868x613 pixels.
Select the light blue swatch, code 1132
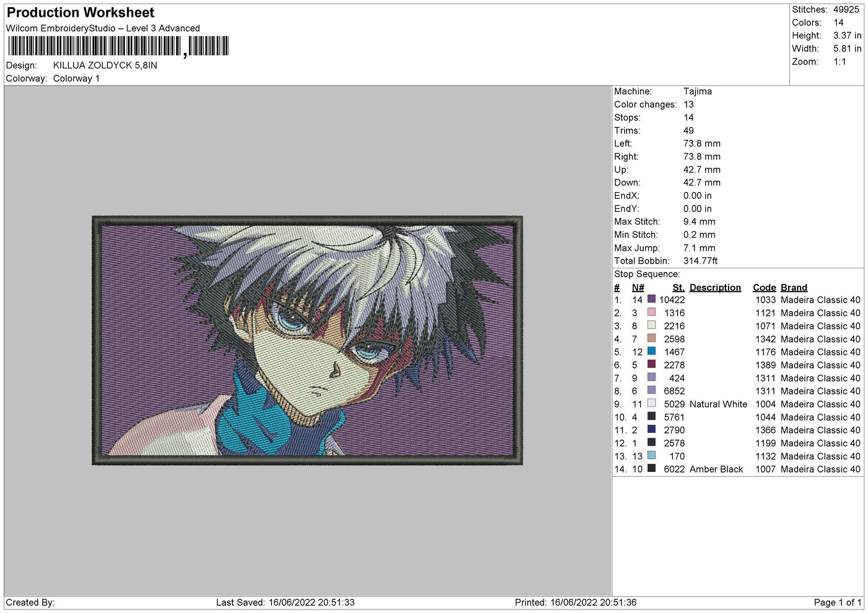click(651, 456)
